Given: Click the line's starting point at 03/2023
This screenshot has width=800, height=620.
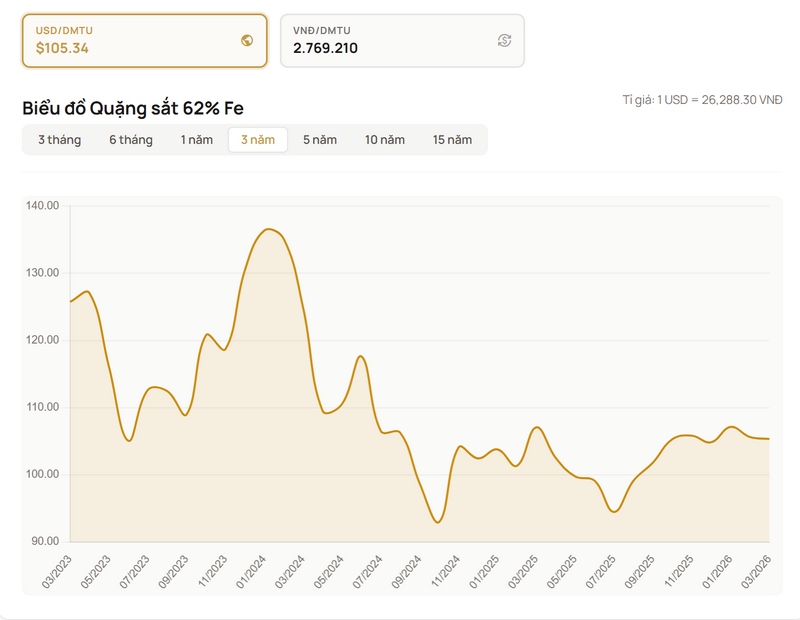Looking at the screenshot, I should pos(70,301).
